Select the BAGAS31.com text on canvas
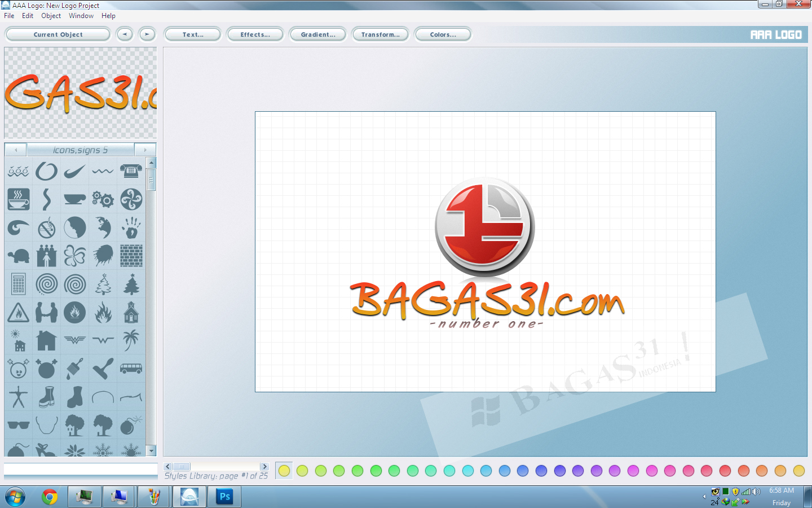Image resolution: width=812 pixels, height=508 pixels. 487,299
